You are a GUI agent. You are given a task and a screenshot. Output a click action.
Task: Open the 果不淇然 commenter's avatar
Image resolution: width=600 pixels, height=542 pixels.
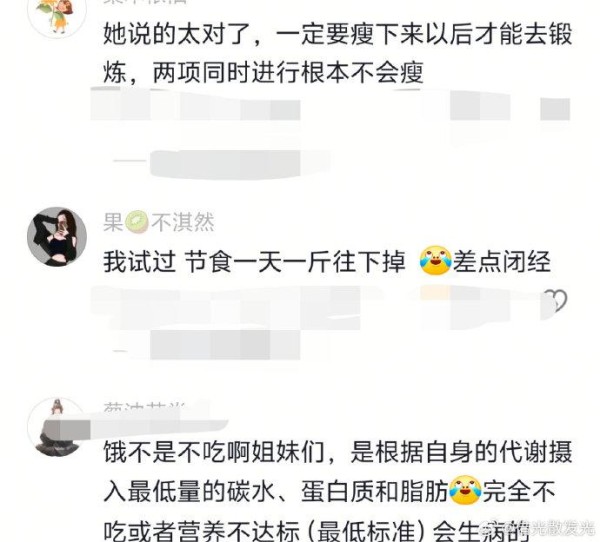tap(57, 237)
